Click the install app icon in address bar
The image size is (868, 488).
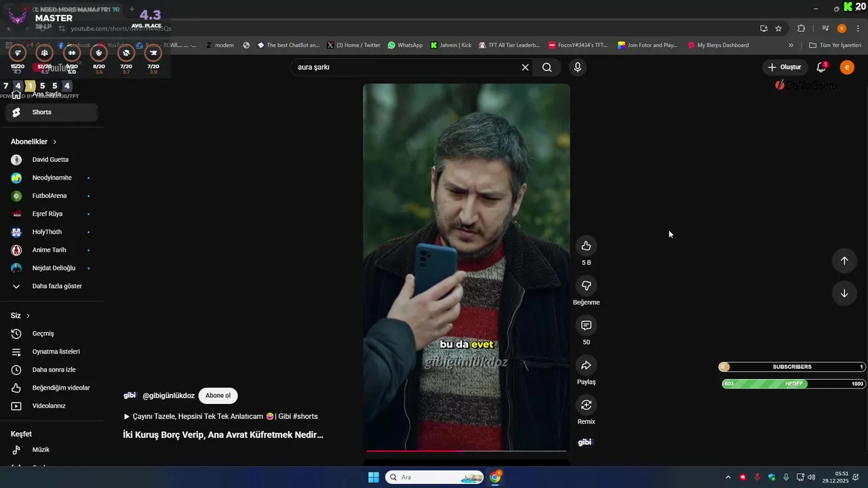tap(764, 28)
